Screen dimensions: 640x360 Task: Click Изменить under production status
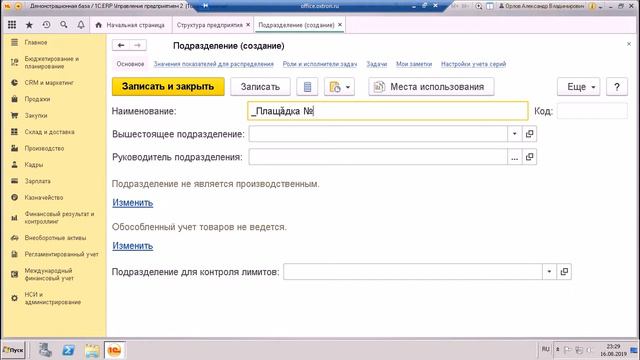133,203
